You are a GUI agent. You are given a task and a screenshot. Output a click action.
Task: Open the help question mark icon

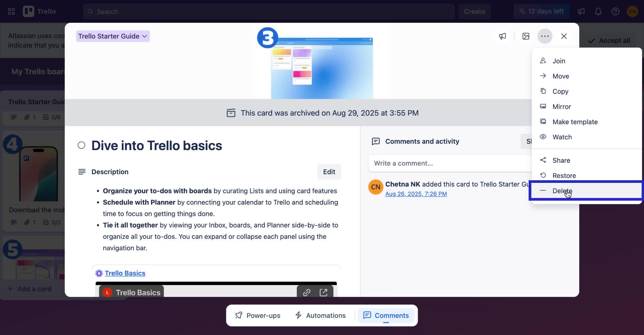click(x=615, y=11)
